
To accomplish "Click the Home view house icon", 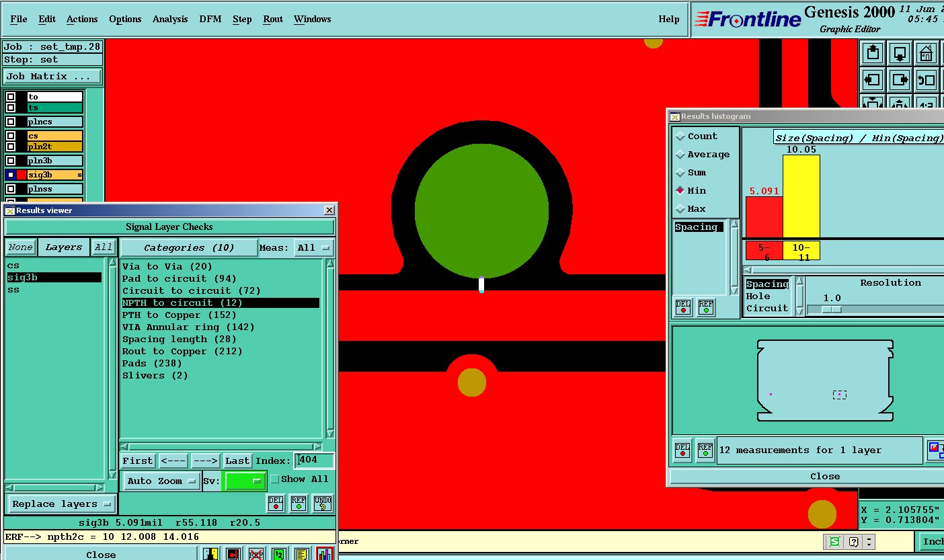I will pyautogui.click(x=927, y=53).
